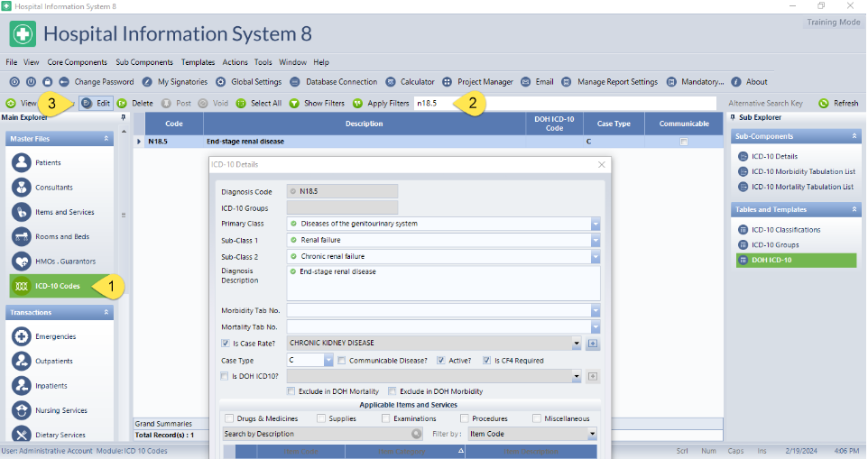Open the Templates menu
868x459 pixels.
coord(198,62)
